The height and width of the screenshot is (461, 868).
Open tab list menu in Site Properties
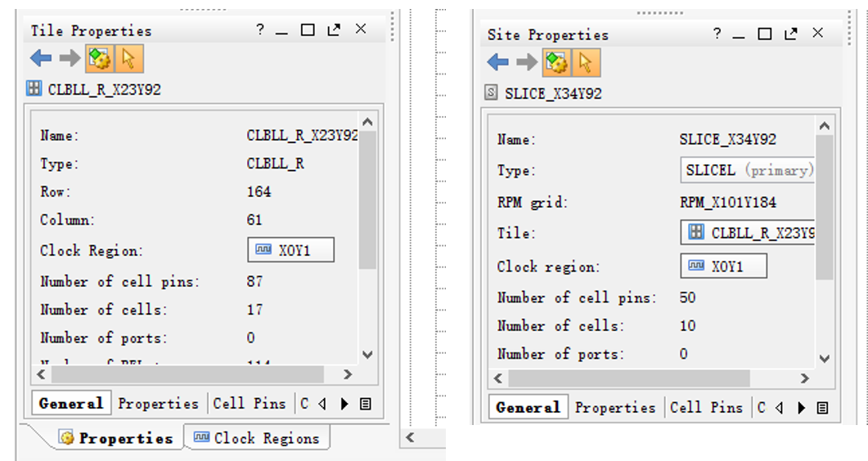coord(823,408)
